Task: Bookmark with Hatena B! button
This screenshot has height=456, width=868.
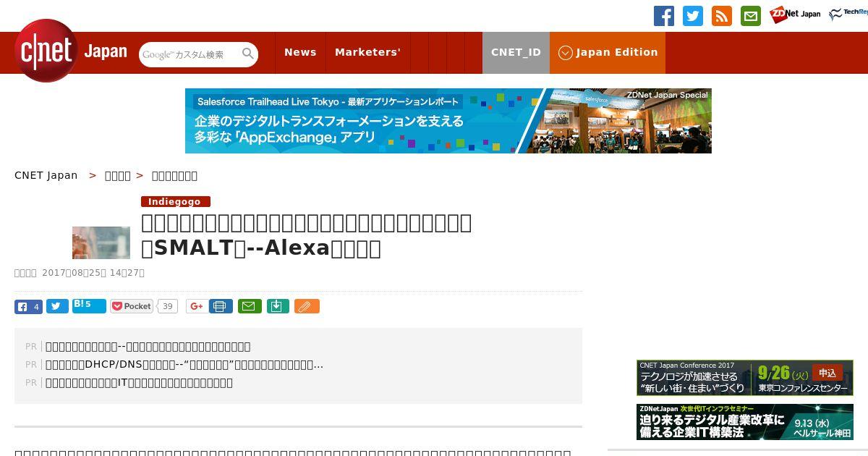Action: tap(89, 306)
